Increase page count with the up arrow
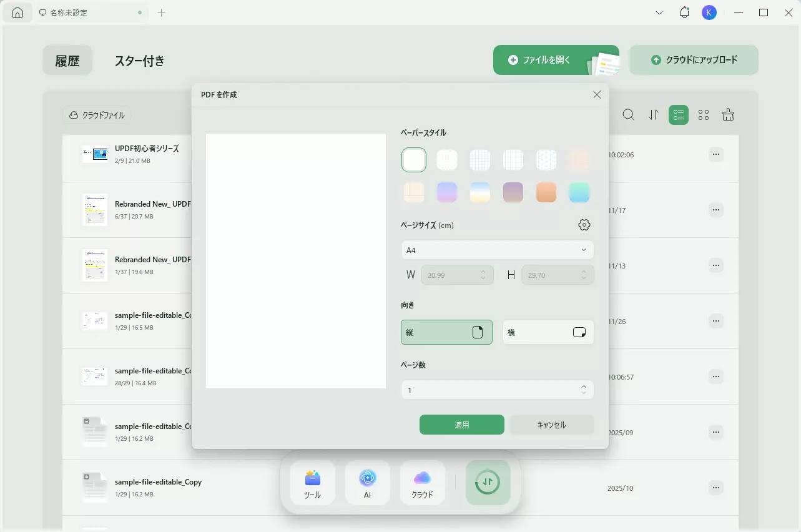 click(584, 387)
